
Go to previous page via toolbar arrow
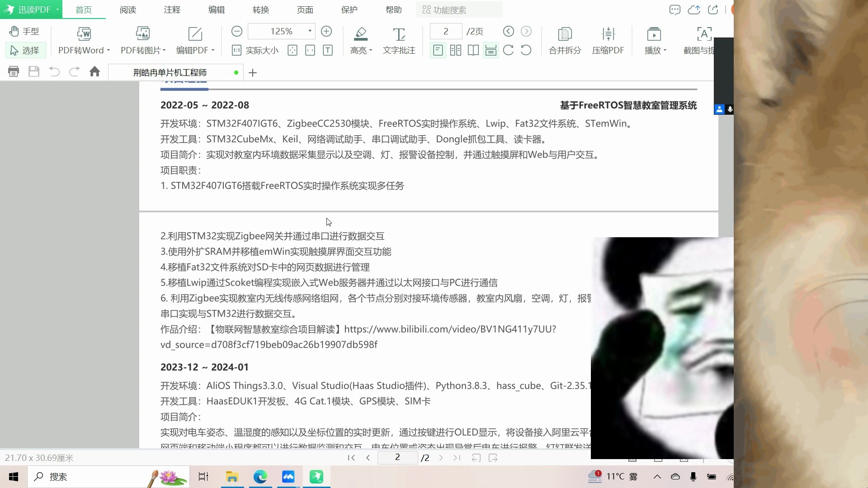point(509,31)
